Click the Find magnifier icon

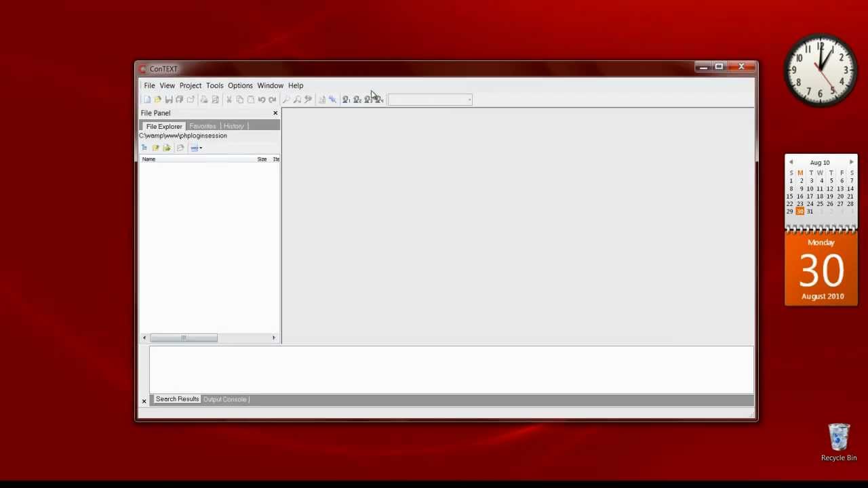[286, 100]
